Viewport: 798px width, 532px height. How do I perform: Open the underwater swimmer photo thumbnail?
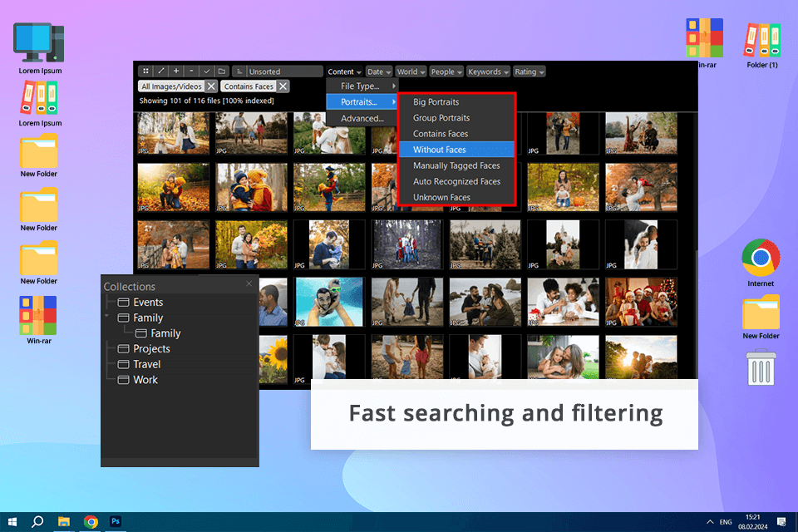[x=329, y=302]
